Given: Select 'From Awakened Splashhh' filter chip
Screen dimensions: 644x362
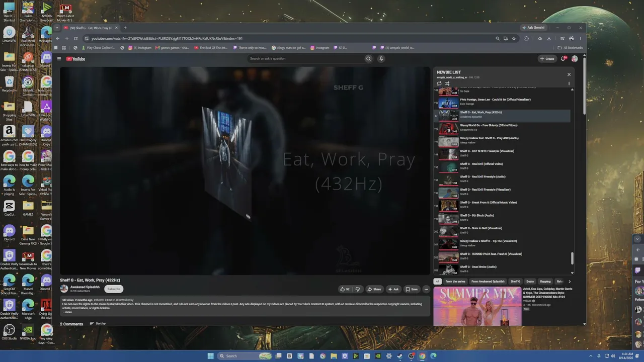Looking at the screenshot, I should 488,282.
